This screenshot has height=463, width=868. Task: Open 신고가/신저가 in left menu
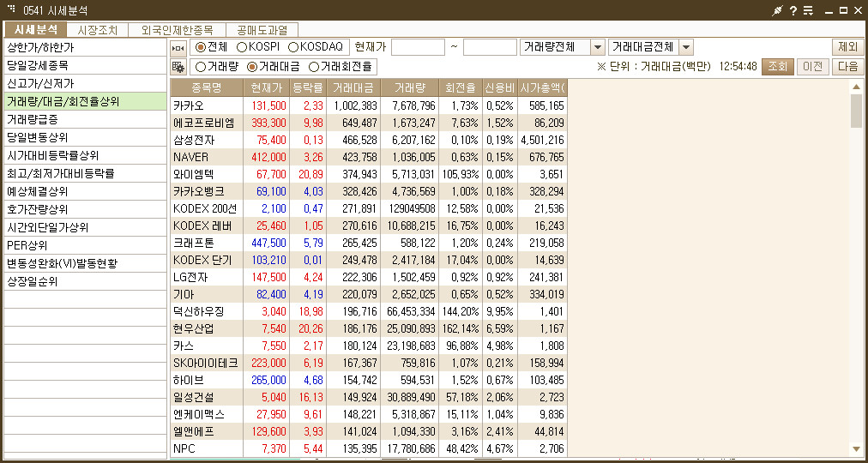pos(85,84)
